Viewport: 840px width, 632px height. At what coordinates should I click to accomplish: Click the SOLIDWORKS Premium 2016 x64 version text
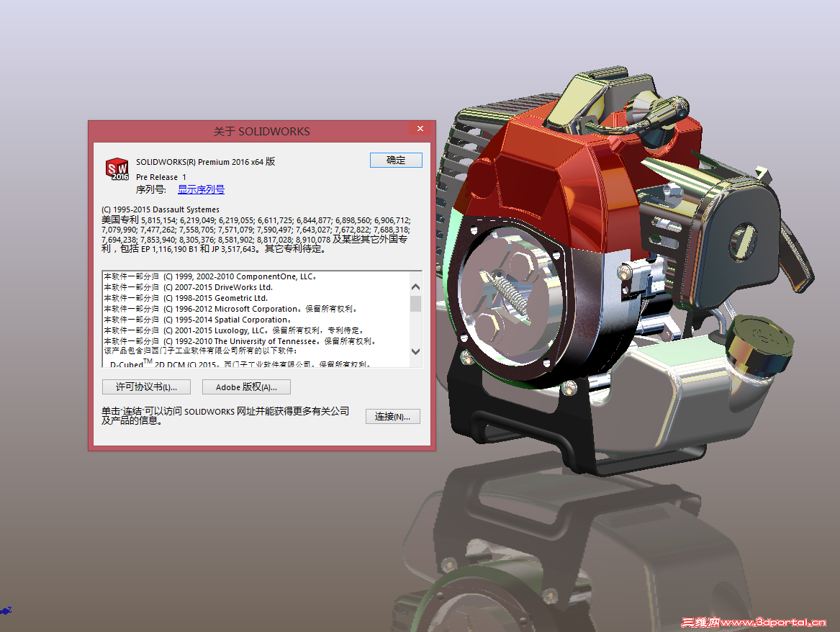205,162
